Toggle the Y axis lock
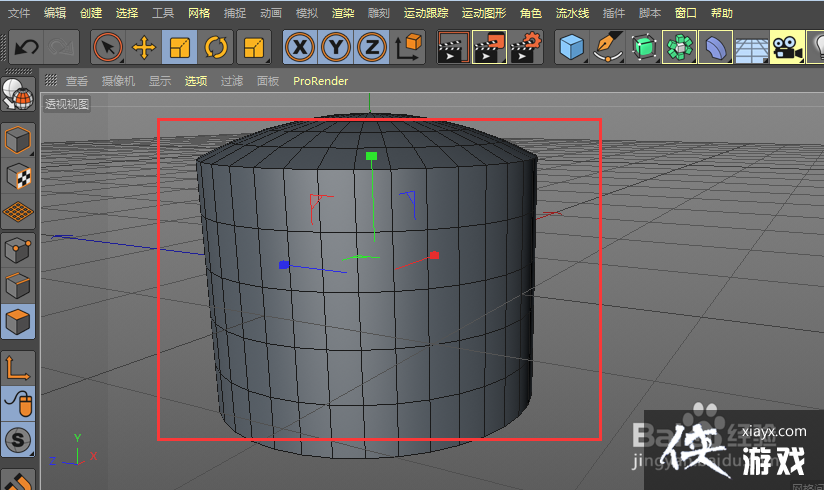This screenshot has height=490, width=824. click(336, 47)
